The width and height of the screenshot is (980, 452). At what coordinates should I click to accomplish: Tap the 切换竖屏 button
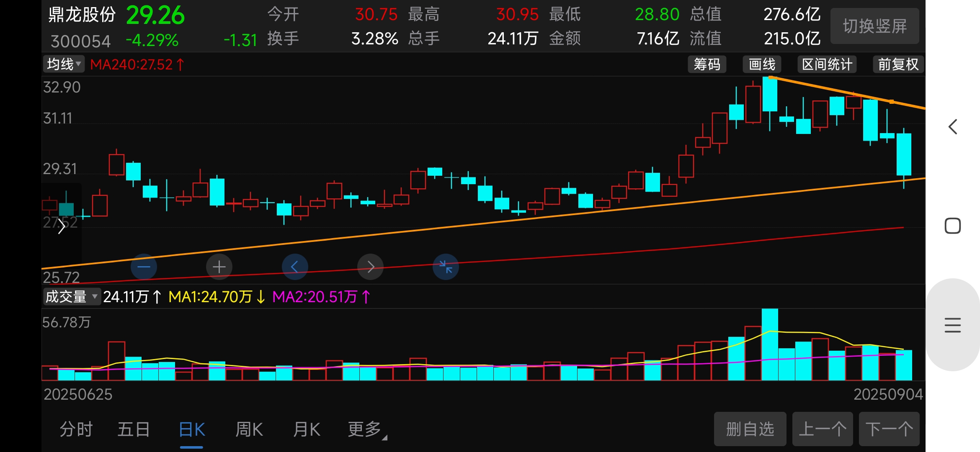point(874,26)
